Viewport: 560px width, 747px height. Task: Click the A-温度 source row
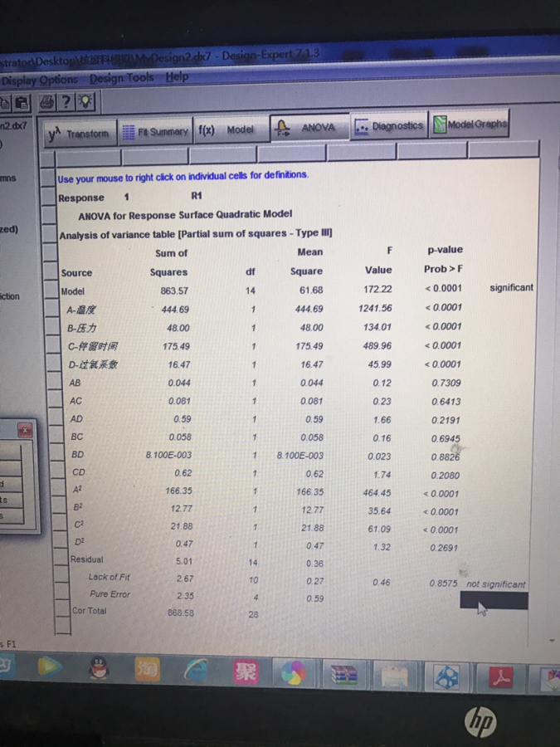[81, 310]
